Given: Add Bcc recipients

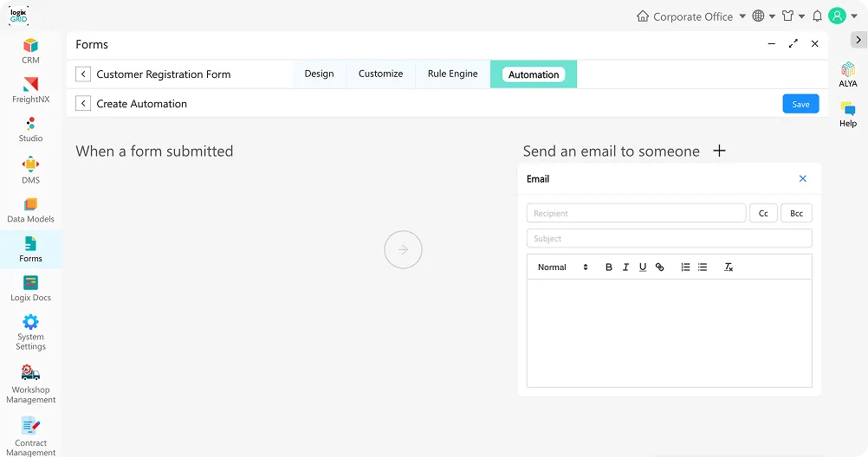Looking at the screenshot, I should (x=797, y=213).
